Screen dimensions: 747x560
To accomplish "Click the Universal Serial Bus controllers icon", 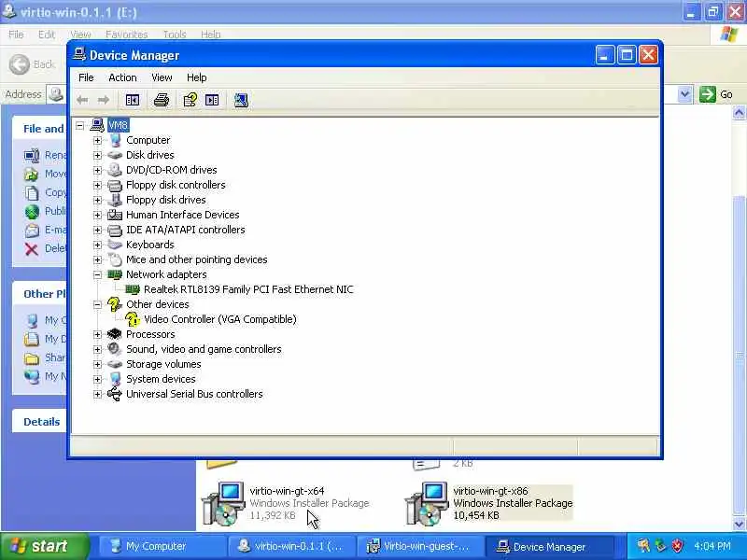I will (115, 394).
